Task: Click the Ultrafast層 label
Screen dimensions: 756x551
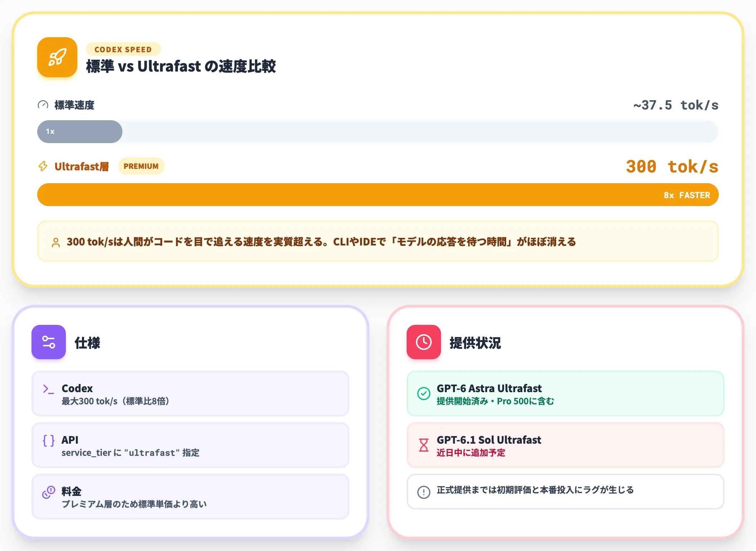Action: (x=82, y=167)
